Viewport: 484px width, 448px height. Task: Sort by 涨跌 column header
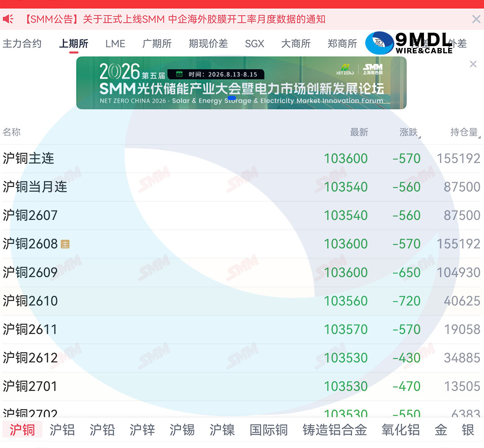[410, 132]
